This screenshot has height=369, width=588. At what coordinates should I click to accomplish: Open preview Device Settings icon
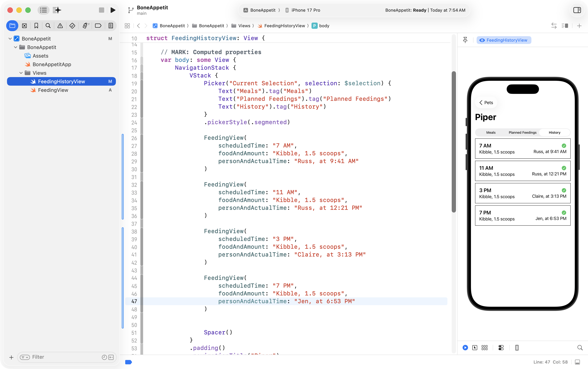501,348
